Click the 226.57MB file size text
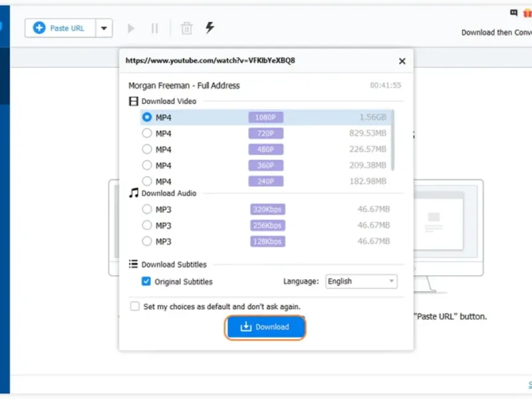 tap(368, 149)
